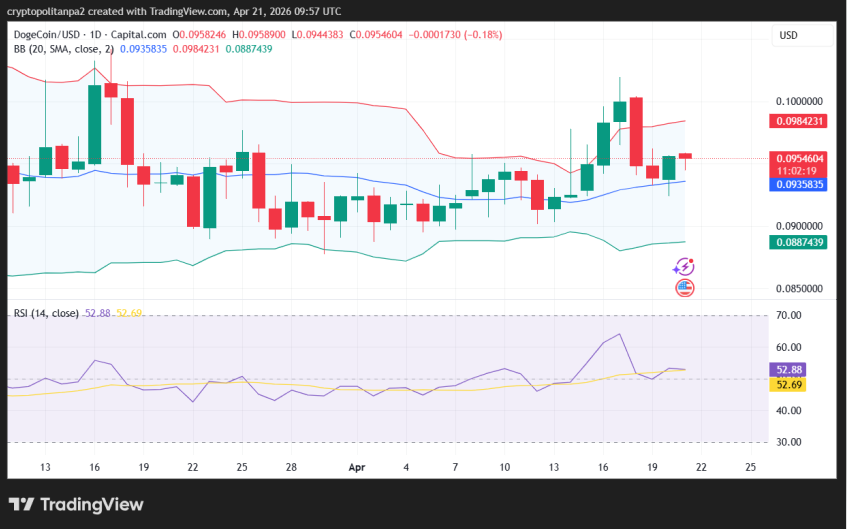Click the latest red candlestick on chart
This screenshot has width=847, height=529.
[685, 156]
